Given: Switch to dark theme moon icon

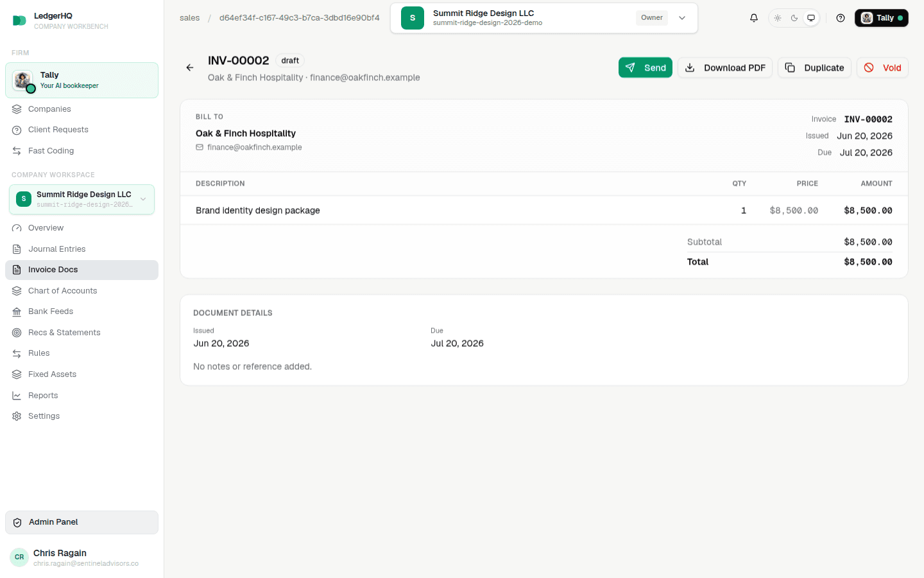Looking at the screenshot, I should (794, 18).
